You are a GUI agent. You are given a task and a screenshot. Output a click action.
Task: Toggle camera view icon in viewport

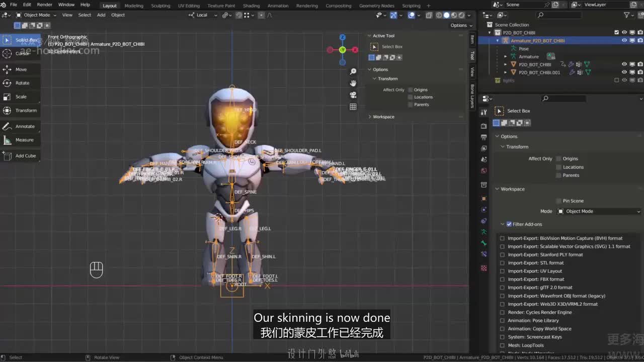point(353,95)
